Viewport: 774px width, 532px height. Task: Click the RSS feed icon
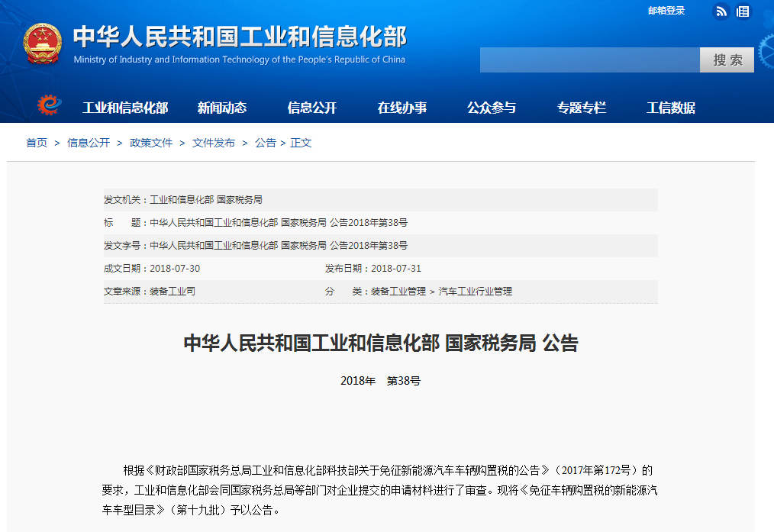pyautogui.click(x=721, y=11)
